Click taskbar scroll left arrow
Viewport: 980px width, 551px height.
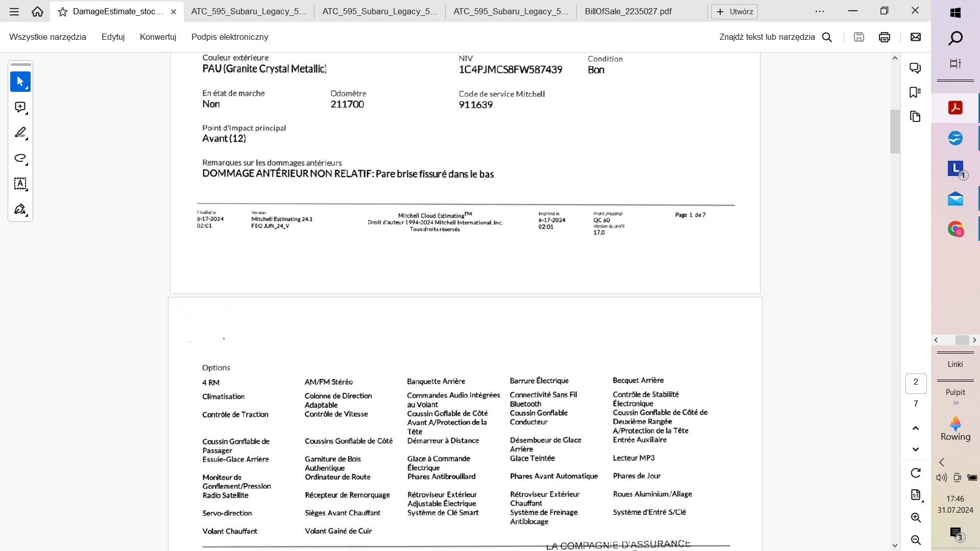click(x=936, y=340)
